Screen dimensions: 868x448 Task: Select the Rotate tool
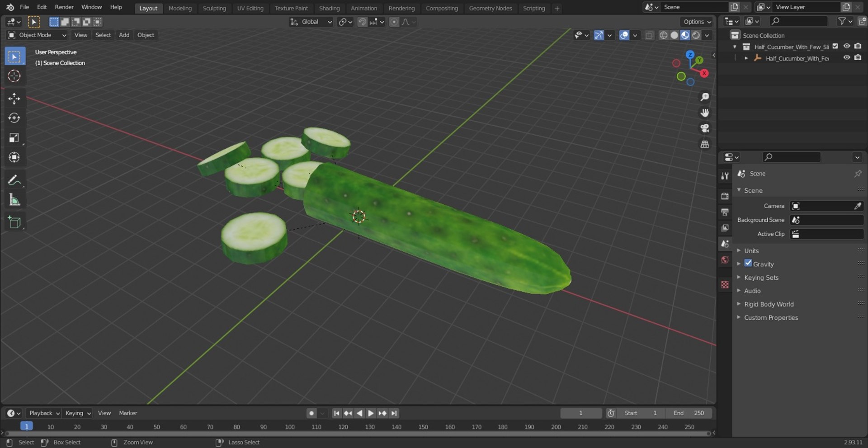[14, 118]
